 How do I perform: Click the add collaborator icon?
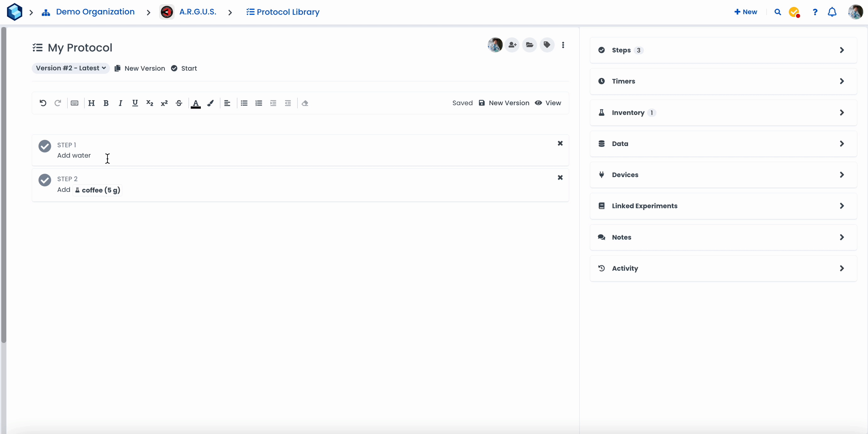(x=512, y=45)
